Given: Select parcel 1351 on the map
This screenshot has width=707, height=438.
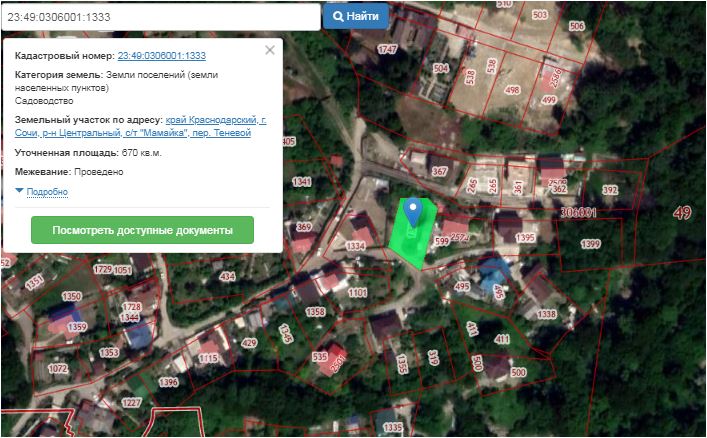Looking at the screenshot, I should click(x=34, y=282).
